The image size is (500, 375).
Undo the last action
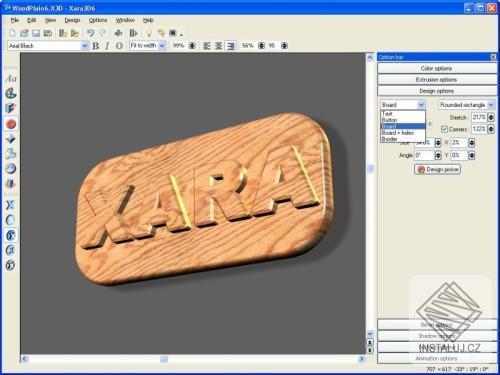[90, 33]
